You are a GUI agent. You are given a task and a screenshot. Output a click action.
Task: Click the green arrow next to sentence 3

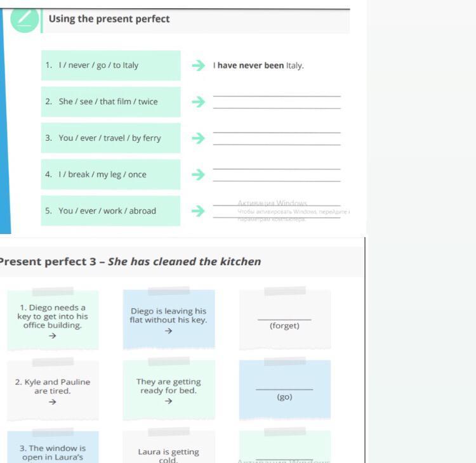199,138
